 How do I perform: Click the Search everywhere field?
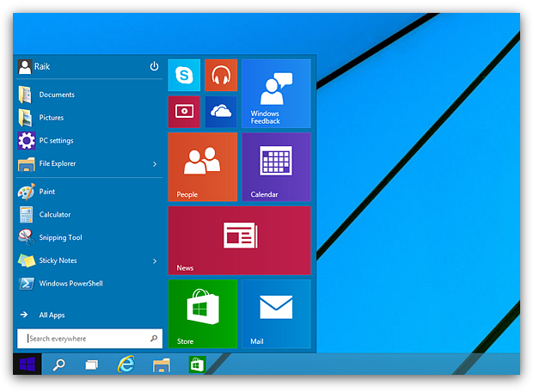(89, 339)
